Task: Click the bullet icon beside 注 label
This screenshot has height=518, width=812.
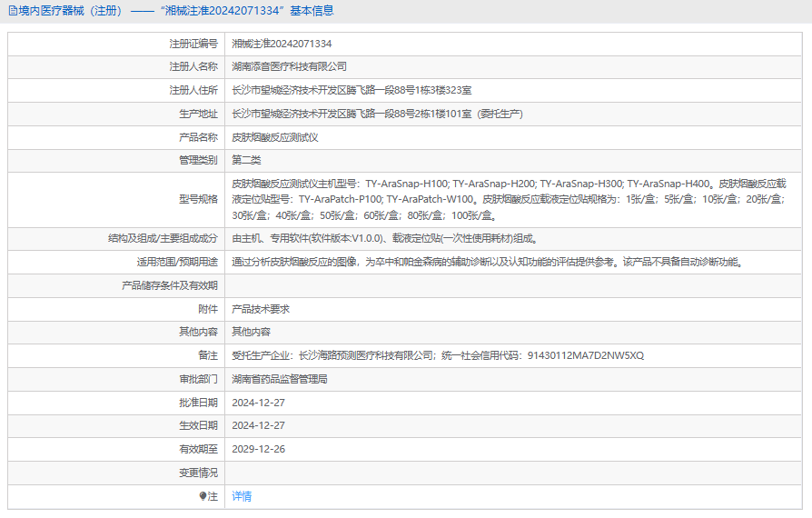Action: [x=203, y=496]
